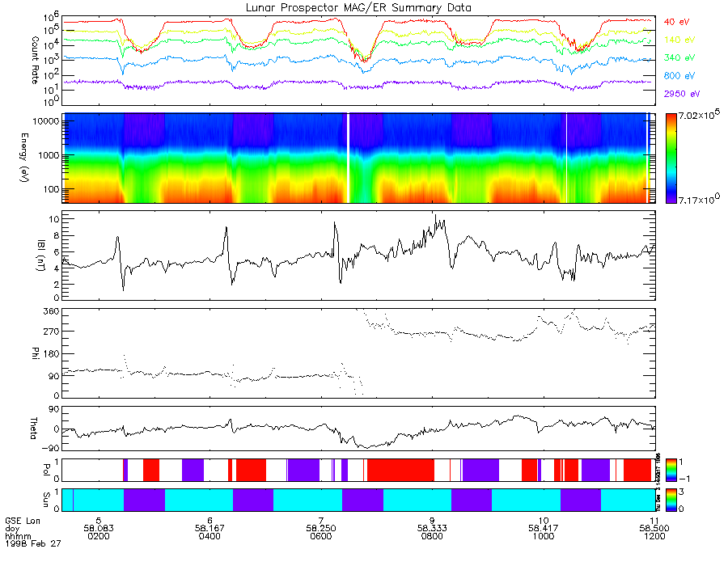The height and width of the screenshot is (566, 728).
Task: Click the GSE Lon value '11'
Action: point(654,521)
